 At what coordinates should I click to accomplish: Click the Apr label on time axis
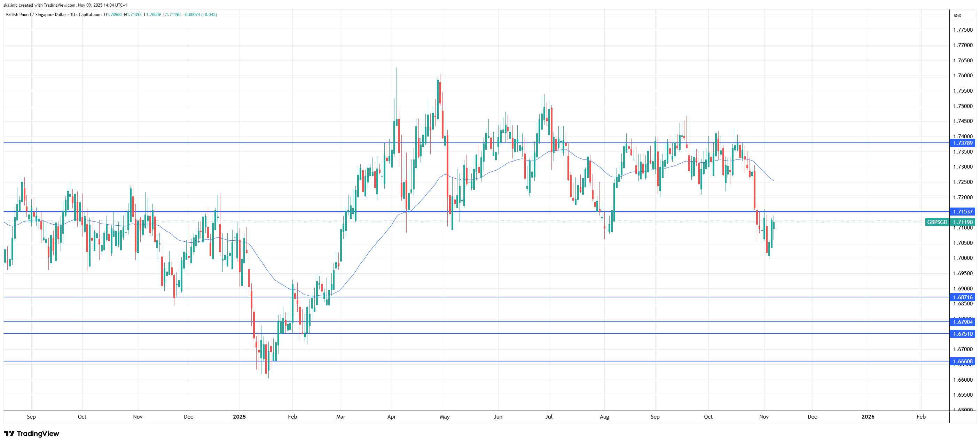pyautogui.click(x=391, y=417)
